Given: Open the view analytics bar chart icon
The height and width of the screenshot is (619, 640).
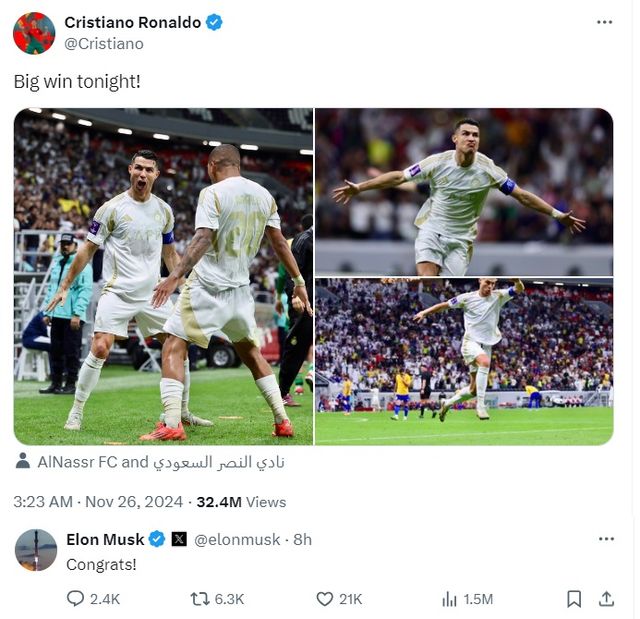Looking at the screenshot, I should point(449,599).
